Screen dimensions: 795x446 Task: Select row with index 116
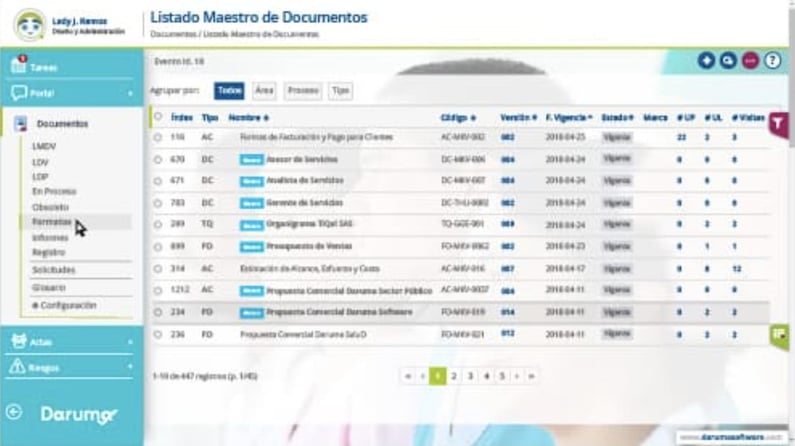tap(158, 137)
